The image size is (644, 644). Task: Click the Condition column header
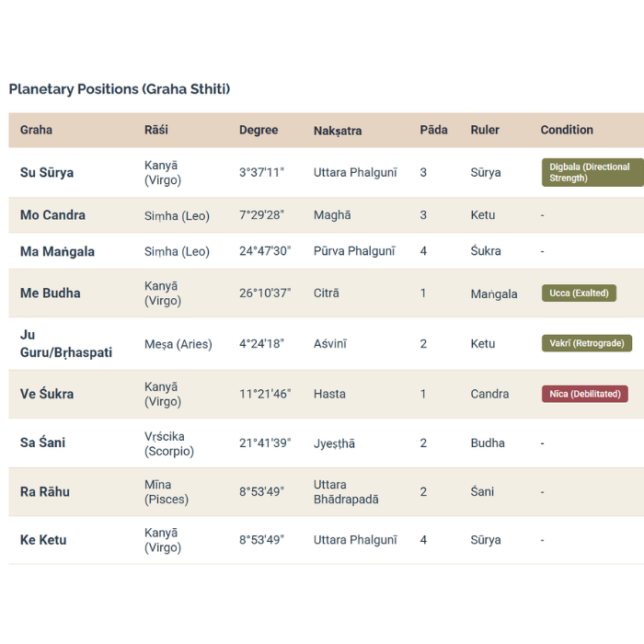pyautogui.click(x=567, y=130)
